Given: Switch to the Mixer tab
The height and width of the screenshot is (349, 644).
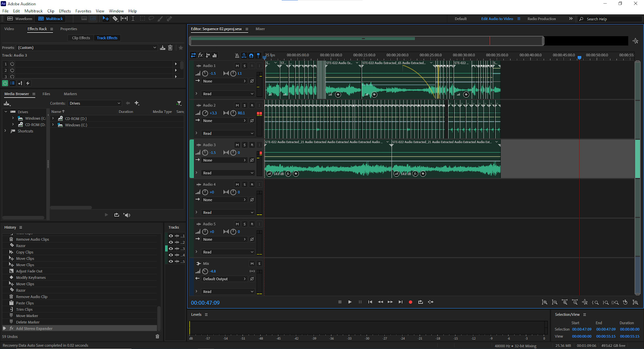Looking at the screenshot, I should [x=260, y=29].
